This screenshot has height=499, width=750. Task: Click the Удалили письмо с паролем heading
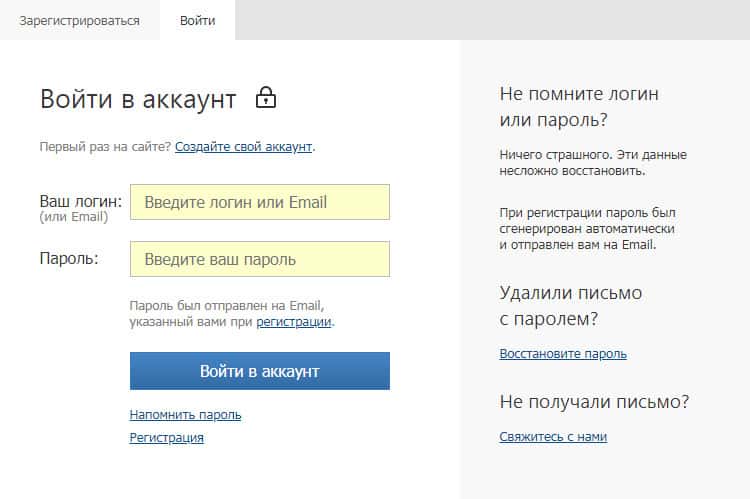(570, 306)
